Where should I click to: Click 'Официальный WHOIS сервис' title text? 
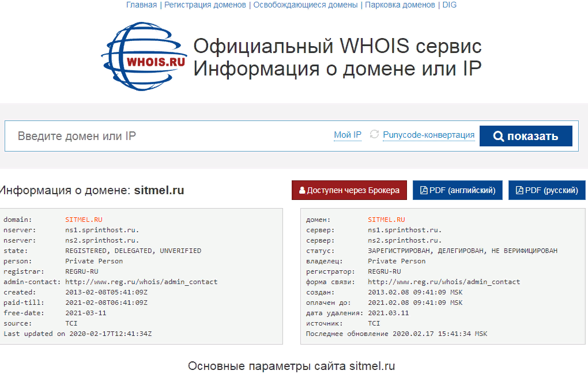(x=337, y=46)
